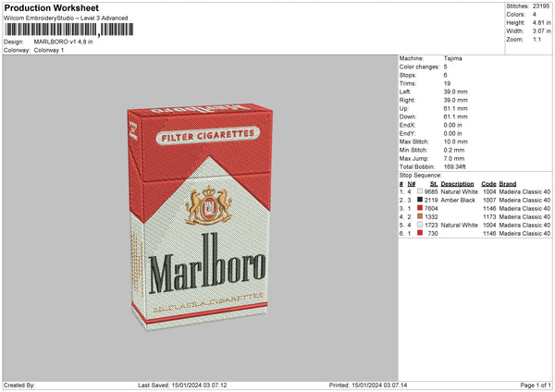Click stitch count '1723' in stop 5

click(431, 225)
